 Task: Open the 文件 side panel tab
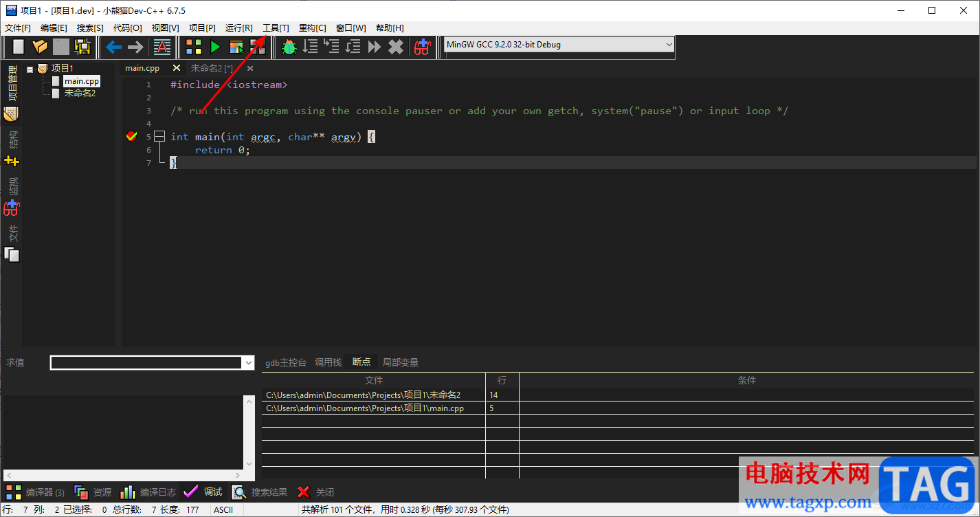point(12,243)
